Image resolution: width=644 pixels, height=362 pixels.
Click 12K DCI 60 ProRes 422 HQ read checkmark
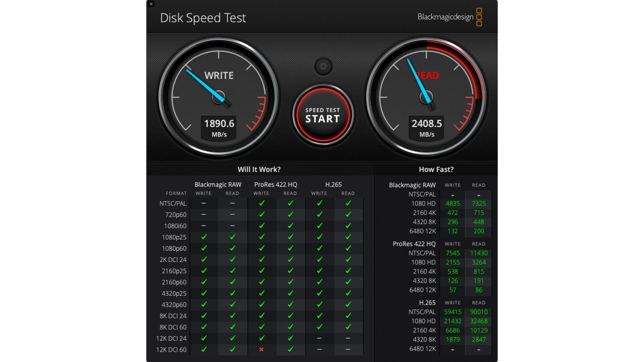click(290, 349)
